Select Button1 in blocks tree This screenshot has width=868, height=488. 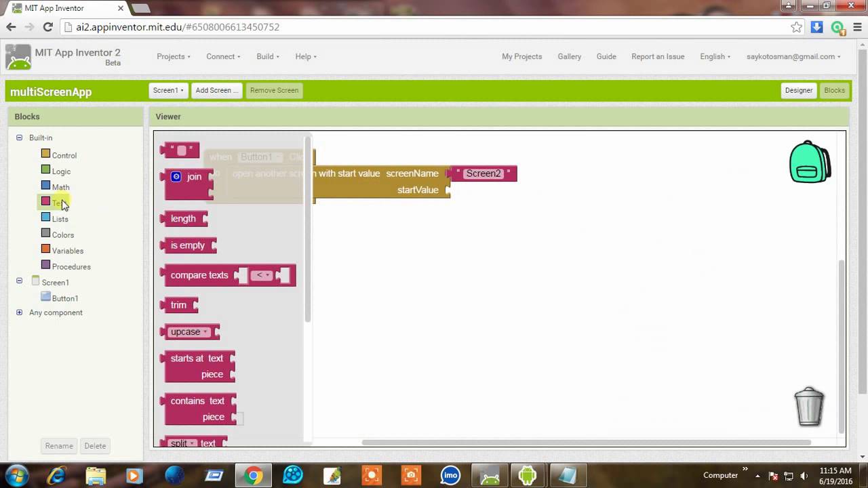point(65,298)
